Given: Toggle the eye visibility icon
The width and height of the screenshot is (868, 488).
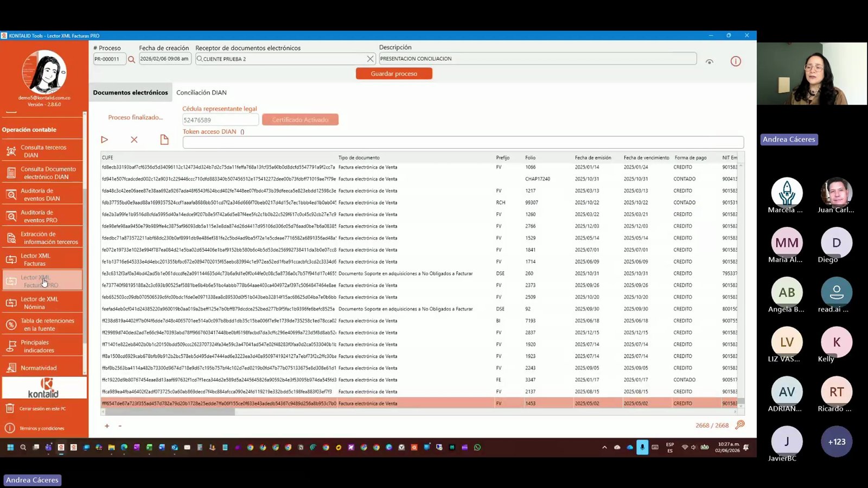Looking at the screenshot, I should pos(709,61).
